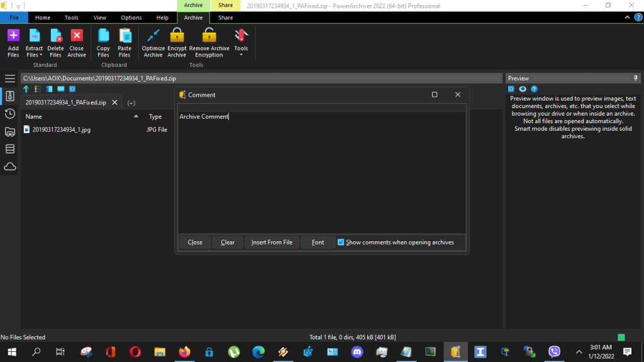The height and width of the screenshot is (362, 644).
Task: Add a new tab with (+)
Action: click(131, 103)
